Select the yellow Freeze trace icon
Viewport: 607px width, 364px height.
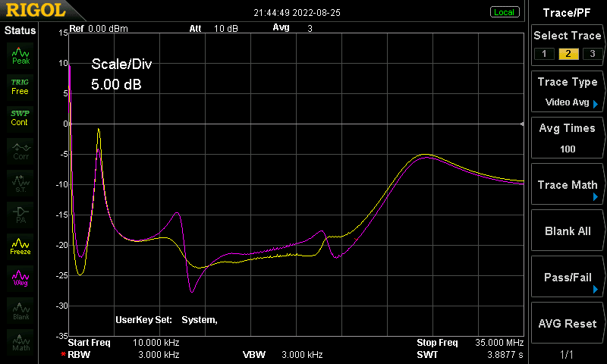pos(20,246)
